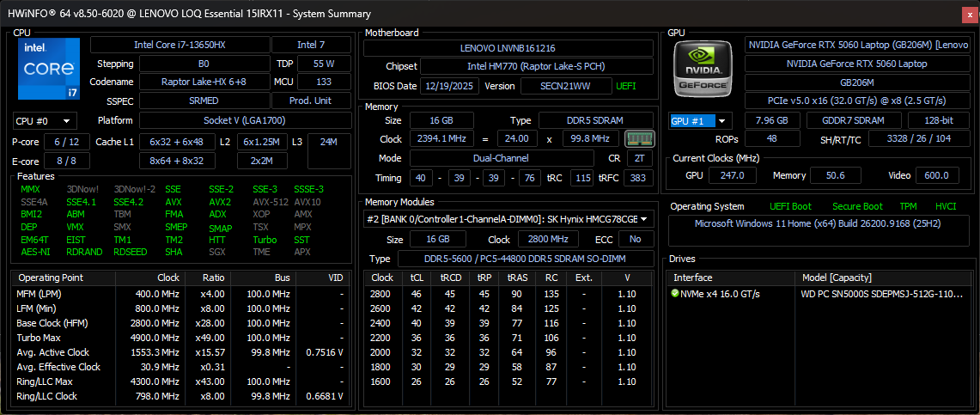Screen dimensions: 980x415
Task: Click the Video clock 600.0 value
Action: coord(937,175)
